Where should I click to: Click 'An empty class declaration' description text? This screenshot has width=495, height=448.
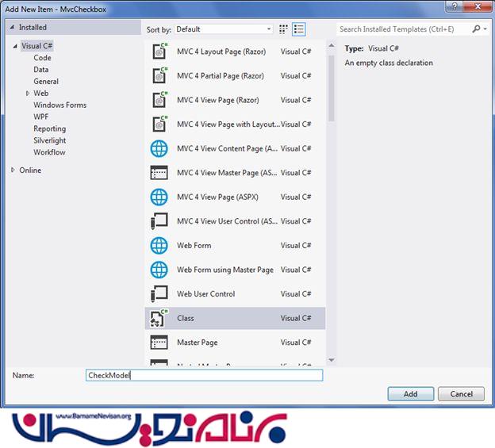coord(389,63)
